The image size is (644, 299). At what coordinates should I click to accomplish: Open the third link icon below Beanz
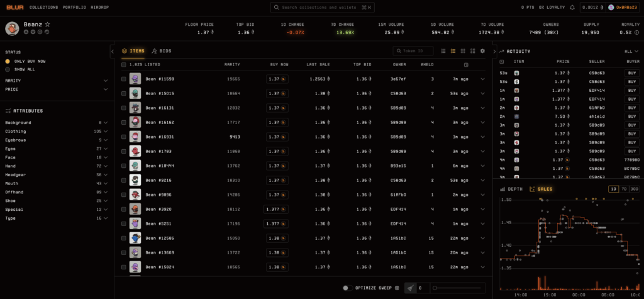coord(40,31)
